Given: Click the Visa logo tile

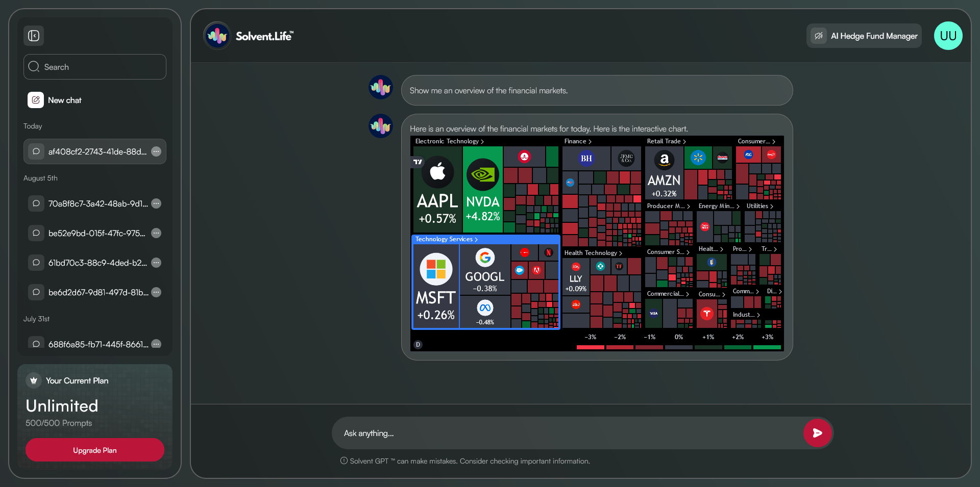Looking at the screenshot, I should pos(653,313).
